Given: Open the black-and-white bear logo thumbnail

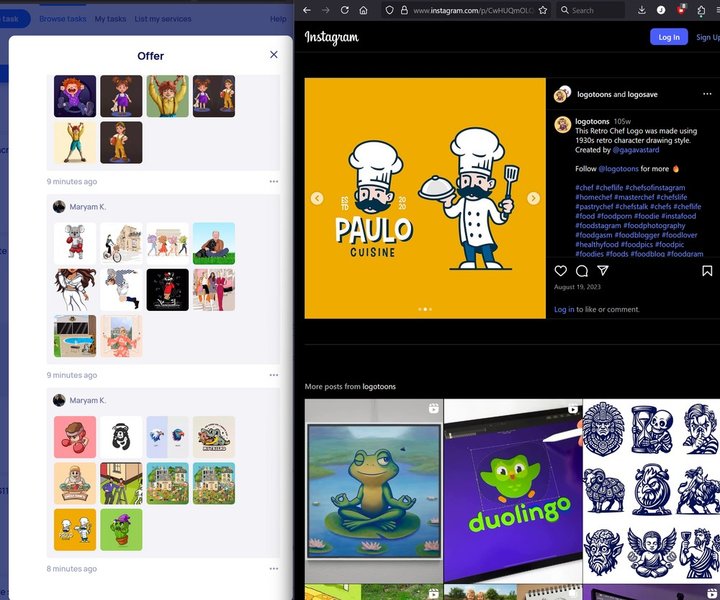Looking at the screenshot, I should [x=121, y=437].
